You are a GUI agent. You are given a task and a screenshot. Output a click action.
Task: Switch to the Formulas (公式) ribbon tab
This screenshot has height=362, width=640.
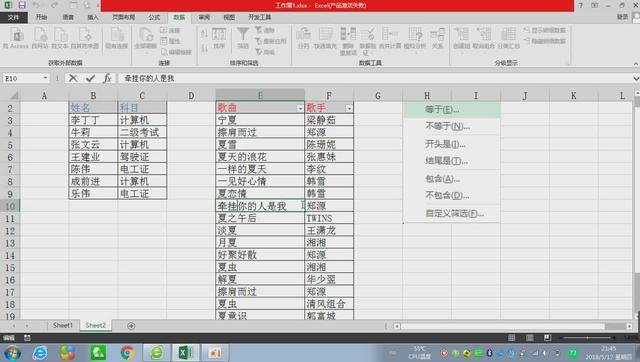154,17
